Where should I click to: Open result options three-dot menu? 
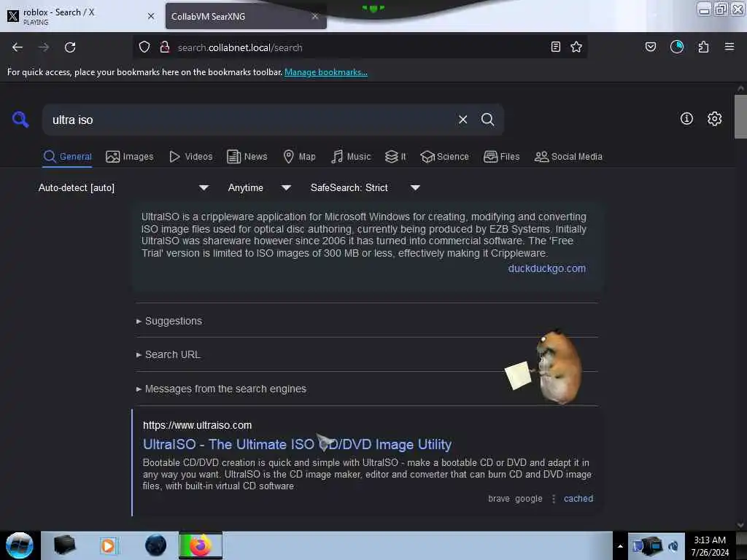tap(553, 499)
